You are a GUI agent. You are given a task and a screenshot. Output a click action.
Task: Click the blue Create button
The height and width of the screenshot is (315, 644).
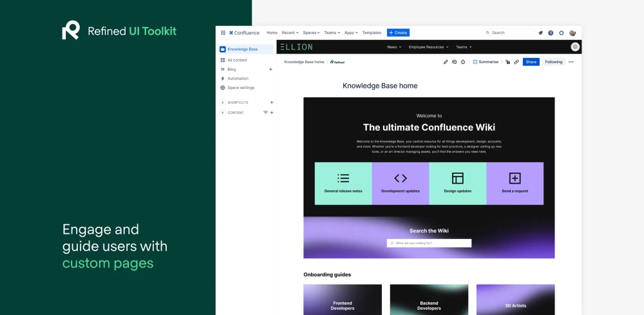coord(398,33)
